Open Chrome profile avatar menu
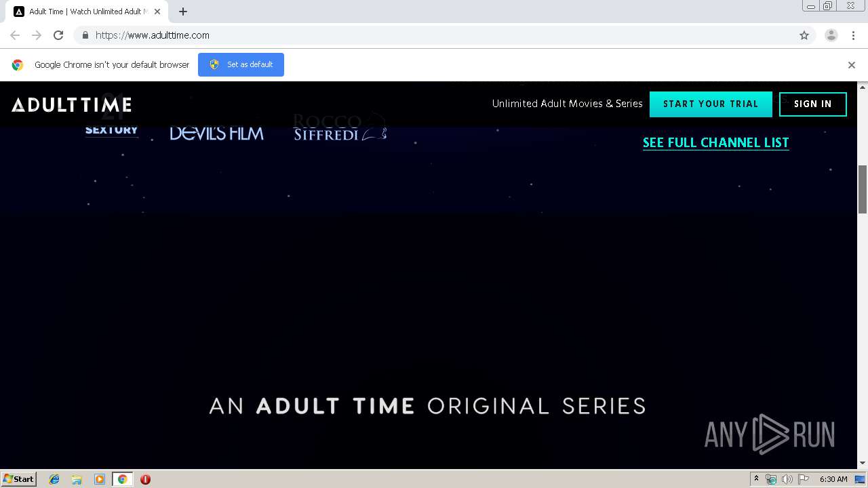 coord(831,35)
